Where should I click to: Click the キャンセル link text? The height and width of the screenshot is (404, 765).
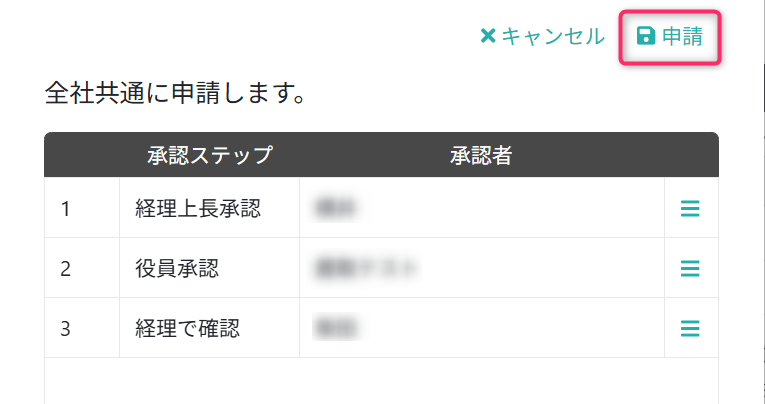(552, 37)
